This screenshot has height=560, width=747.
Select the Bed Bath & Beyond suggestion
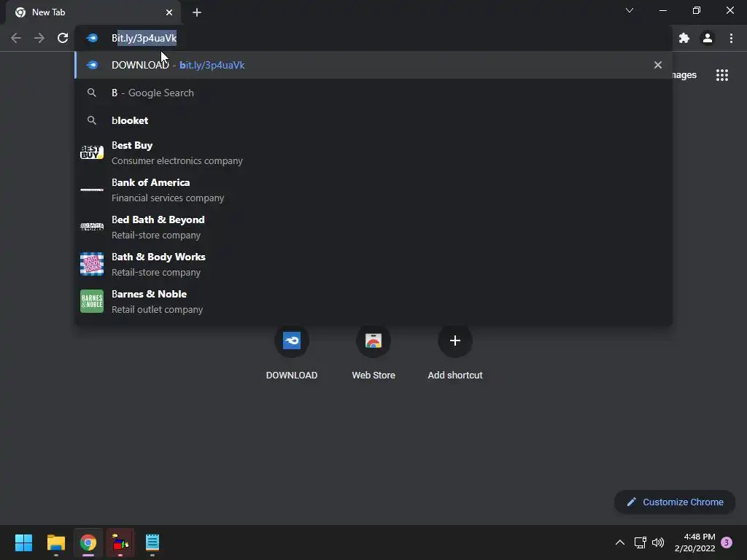(373, 227)
